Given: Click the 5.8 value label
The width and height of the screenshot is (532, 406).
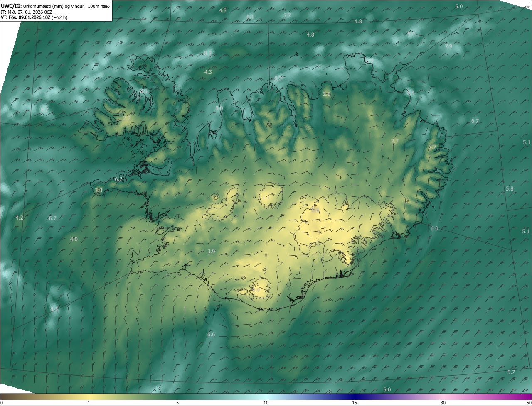Looking at the screenshot, I should 510,188.
